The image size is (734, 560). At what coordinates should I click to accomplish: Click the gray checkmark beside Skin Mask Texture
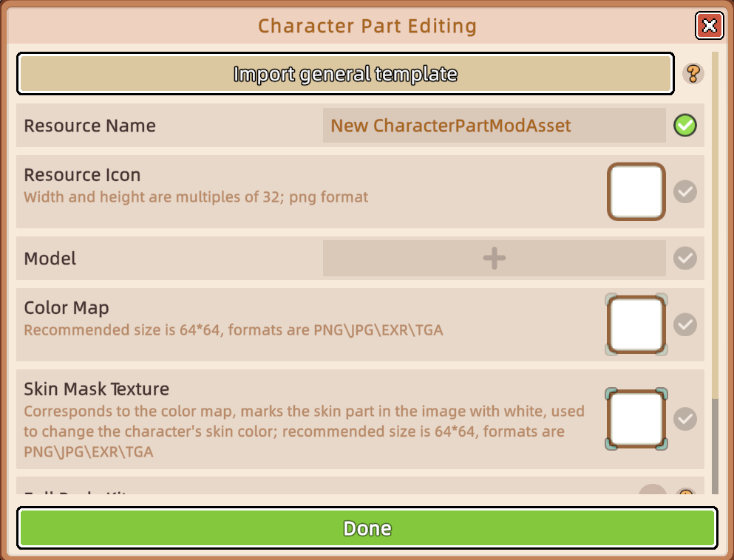[685, 419]
